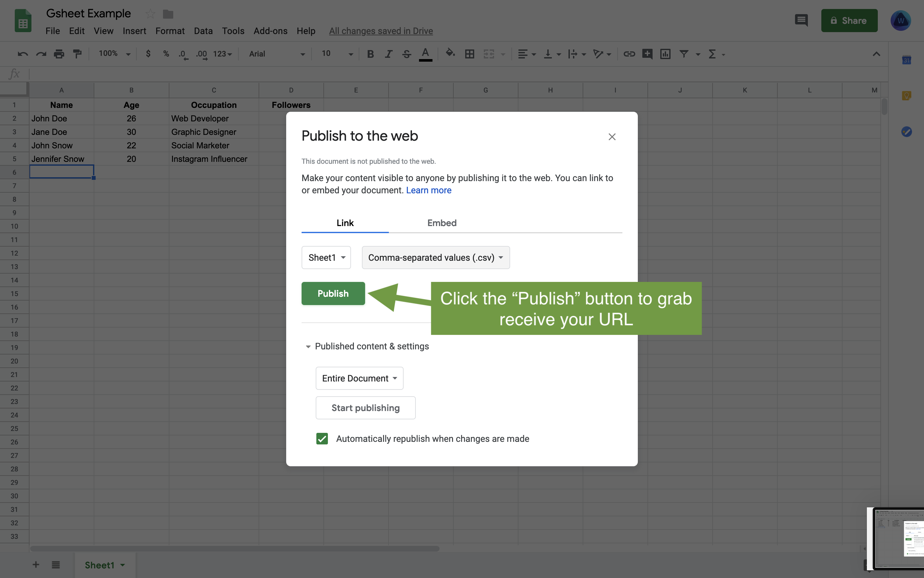Open the font size 10 dropdown
Screen dimensions: 924x578
point(337,54)
